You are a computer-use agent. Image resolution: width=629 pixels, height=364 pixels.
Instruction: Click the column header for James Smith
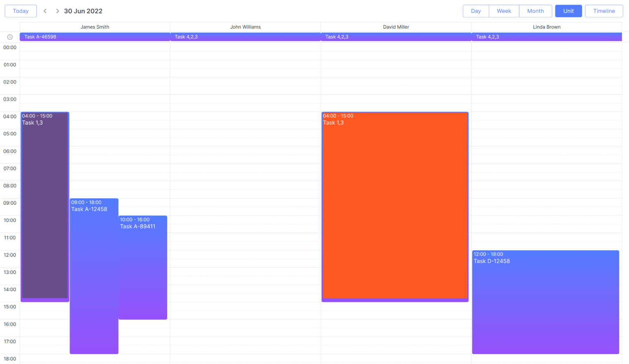click(95, 26)
